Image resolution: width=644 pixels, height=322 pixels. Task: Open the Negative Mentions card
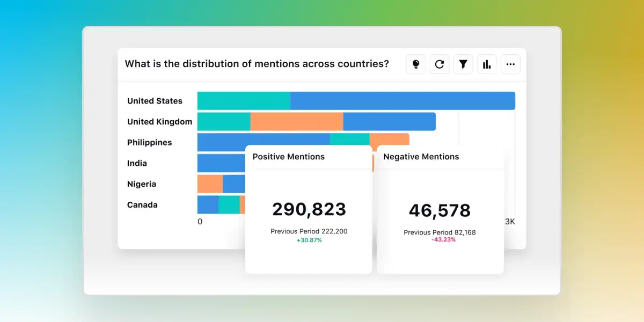[421, 157]
